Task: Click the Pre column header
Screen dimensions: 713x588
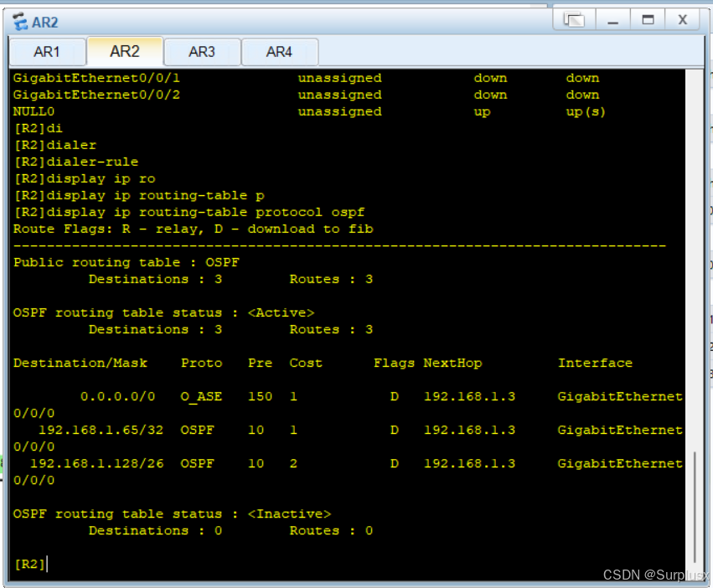Action: [260, 363]
